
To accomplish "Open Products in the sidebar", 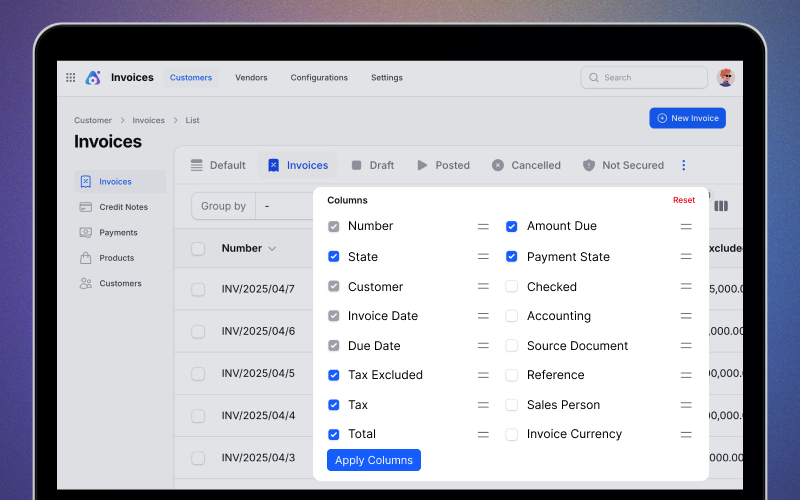I will click(x=116, y=258).
